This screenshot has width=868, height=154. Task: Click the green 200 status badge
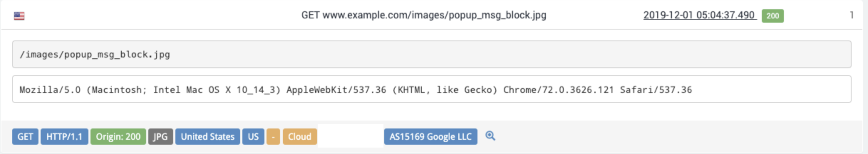coord(772,16)
